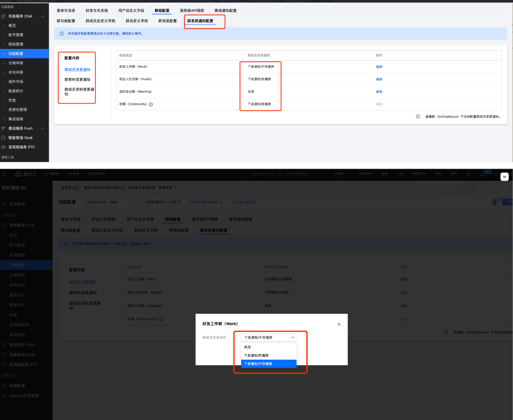Click info icon beside 当前数据中心: 中国
This screenshot has height=420, width=513.
point(179,202)
